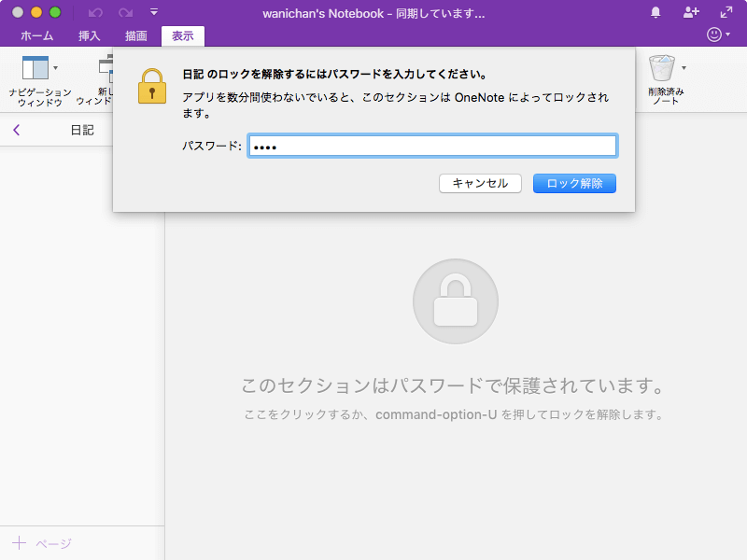Click the ロック解除 button
This screenshot has width=747, height=560.
coord(574,183)
